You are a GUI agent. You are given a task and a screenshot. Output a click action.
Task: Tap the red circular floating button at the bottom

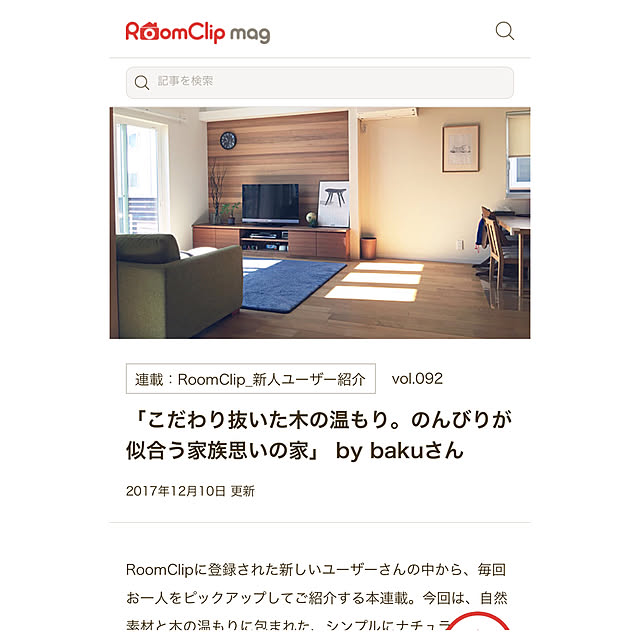(478, 626)
